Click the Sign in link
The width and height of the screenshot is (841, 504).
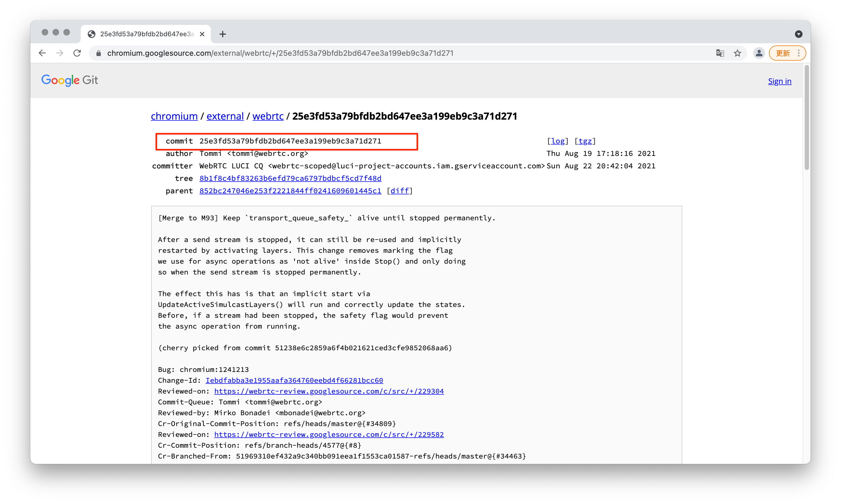(x=779, y=81)
